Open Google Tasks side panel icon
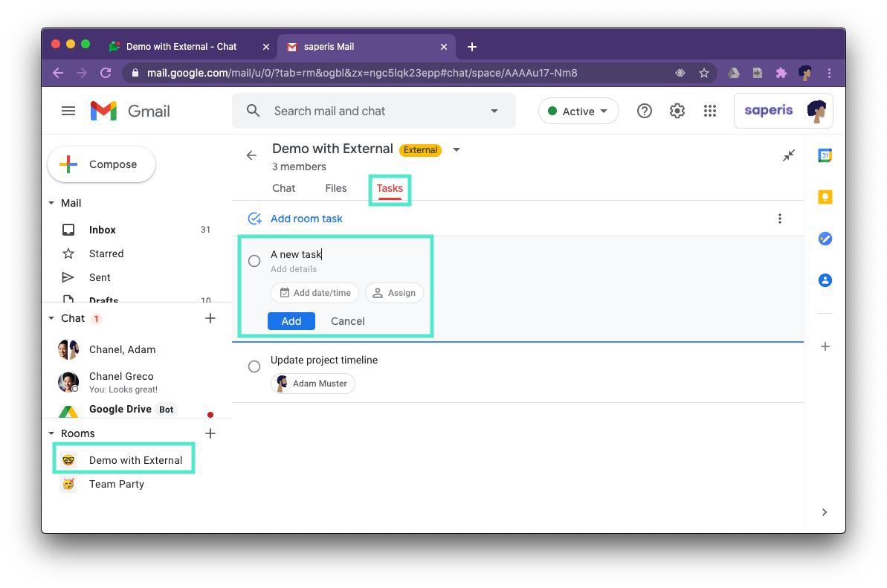The height and width of the screenshot is (588, 887). point(825,239)
